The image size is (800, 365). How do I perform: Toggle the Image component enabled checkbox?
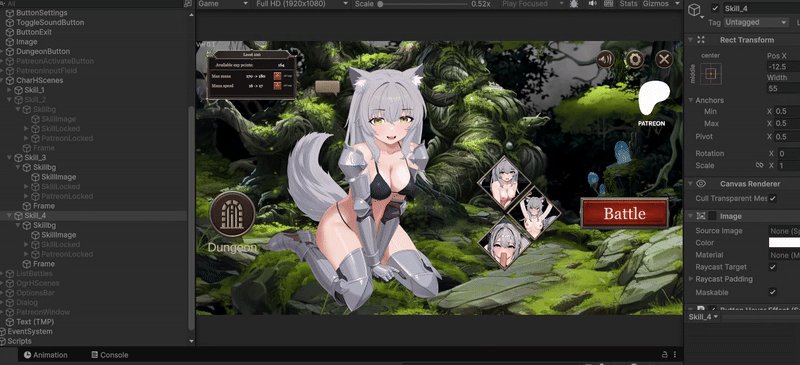(x=712, y=216)
